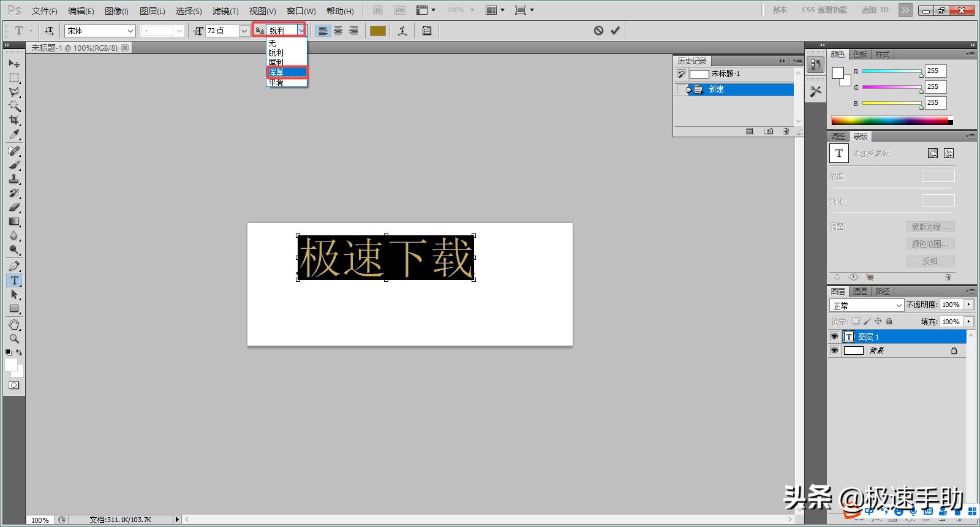Open the Tool Presets panel icon

click(815, 91)
